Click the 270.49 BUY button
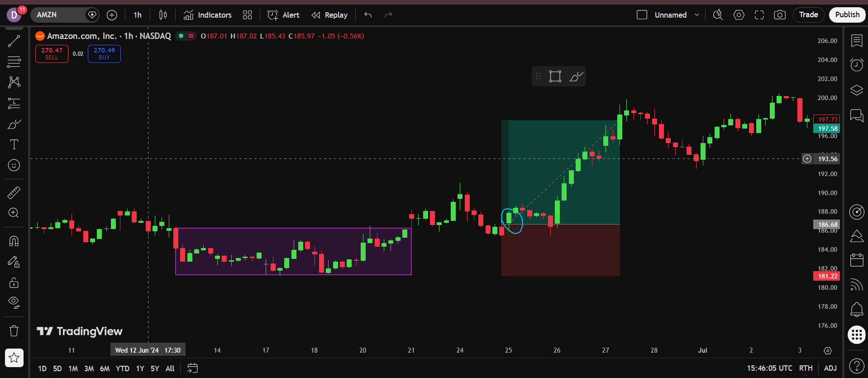 pyautogui.click(x=104, y=54)
